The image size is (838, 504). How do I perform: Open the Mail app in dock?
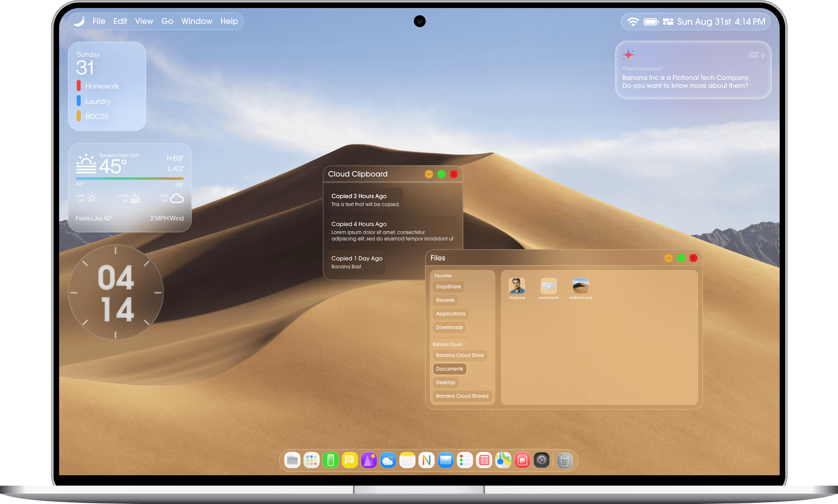tap(445, 461)
